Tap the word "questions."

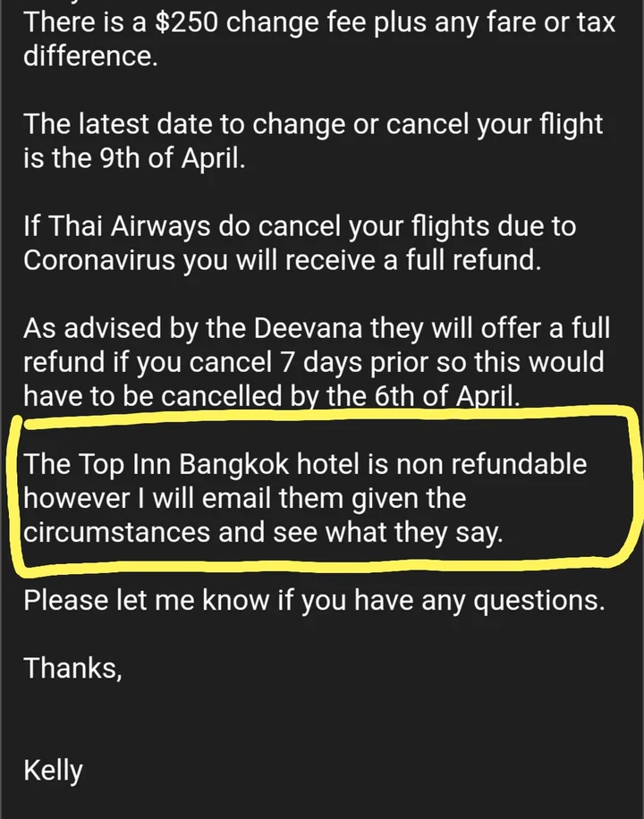point(539,601)
